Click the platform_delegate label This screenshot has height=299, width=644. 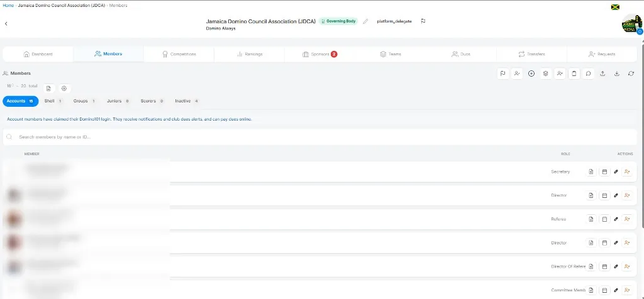pyautogui.click(x=394, y=21)
